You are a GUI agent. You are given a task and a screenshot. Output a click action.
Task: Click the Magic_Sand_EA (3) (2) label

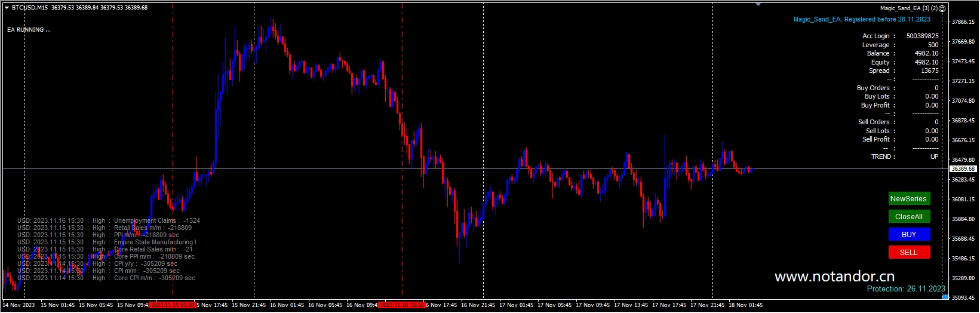[x=908, y=8]
